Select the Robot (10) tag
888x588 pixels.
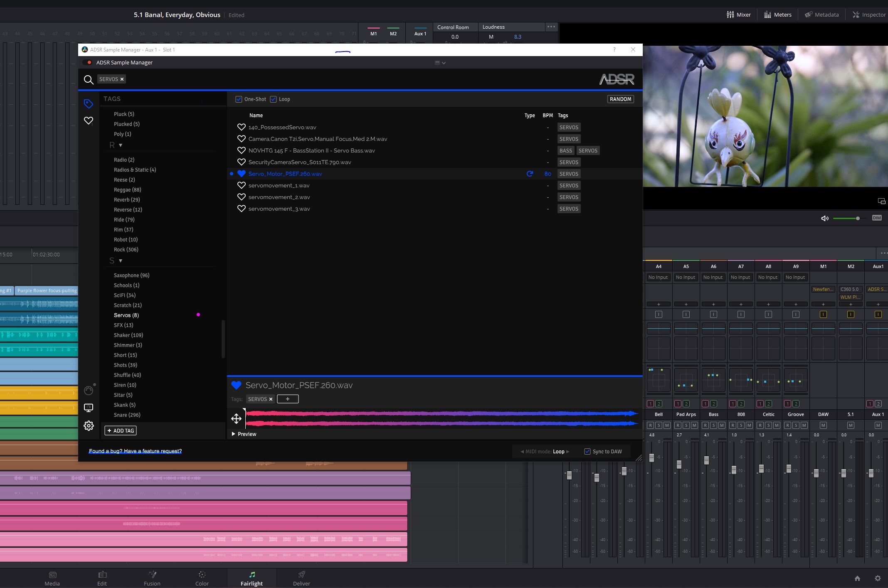pyautogui.click(x=126, y=239)
